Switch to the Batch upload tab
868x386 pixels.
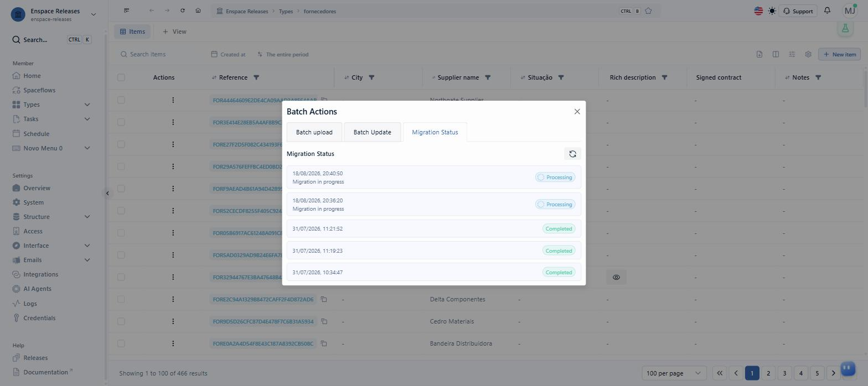pos(314,132)
